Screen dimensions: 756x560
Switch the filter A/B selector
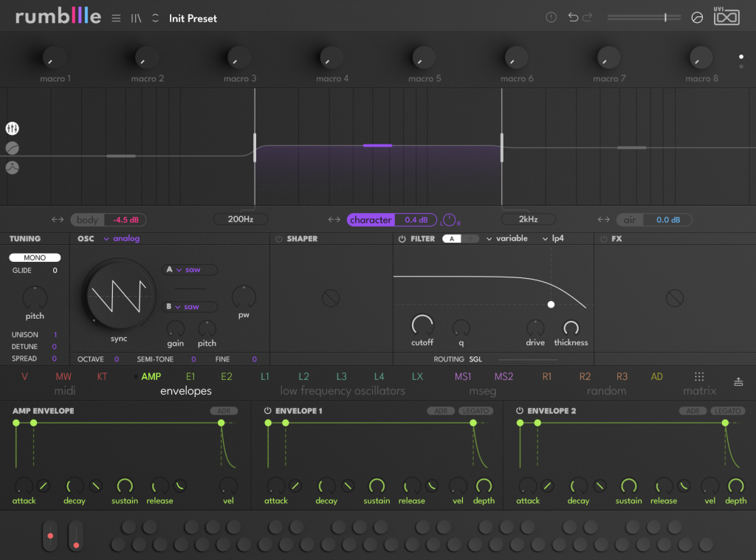click(461, 238)
